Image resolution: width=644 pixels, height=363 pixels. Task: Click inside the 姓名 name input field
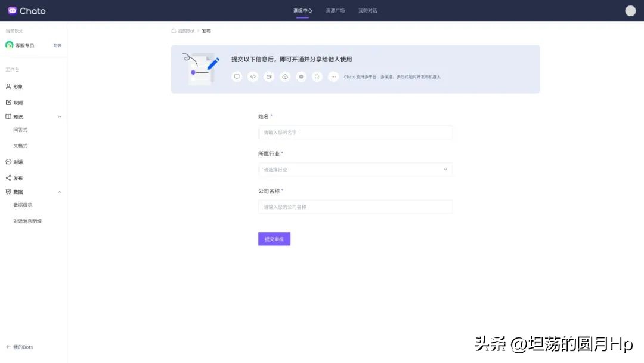(355, 132)
